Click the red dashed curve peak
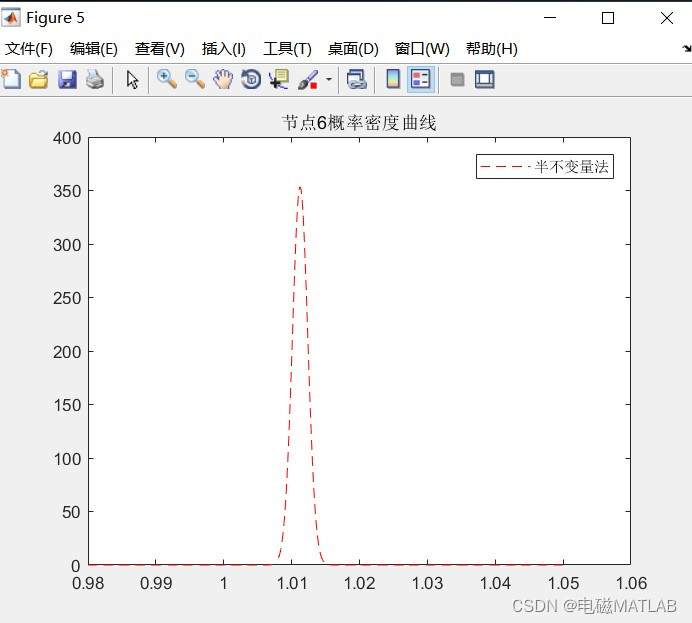 click(x=300, y=189)
